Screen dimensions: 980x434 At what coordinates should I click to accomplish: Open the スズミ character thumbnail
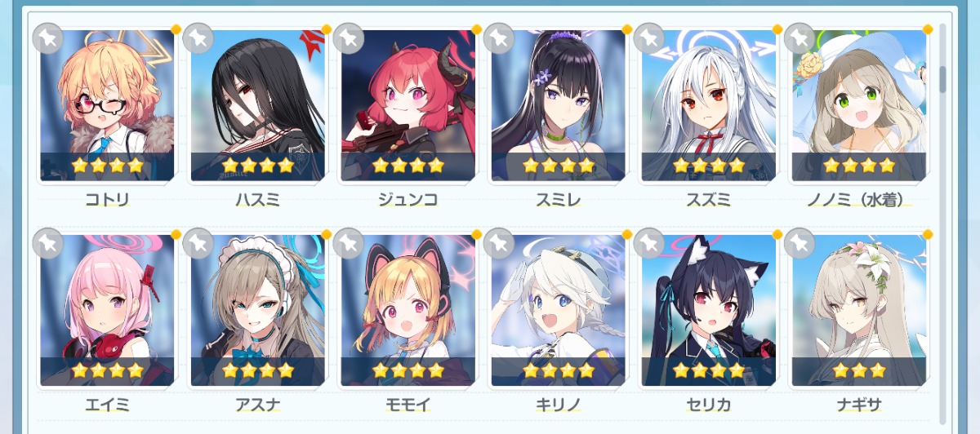pyautogui.click(x=708, y=105)
